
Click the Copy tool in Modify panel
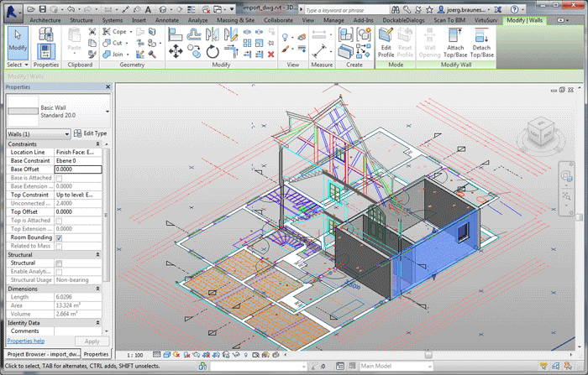(194, 51)
